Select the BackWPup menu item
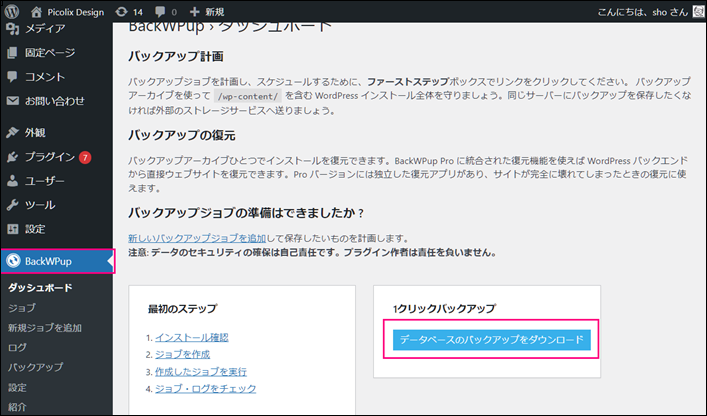 click(x=58, y=261)
